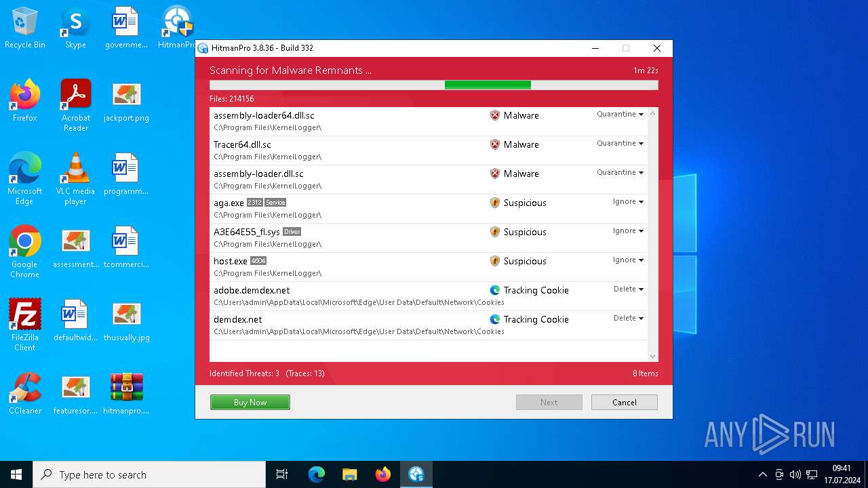Launch Google Chrome from the desktop

(25, 251)
